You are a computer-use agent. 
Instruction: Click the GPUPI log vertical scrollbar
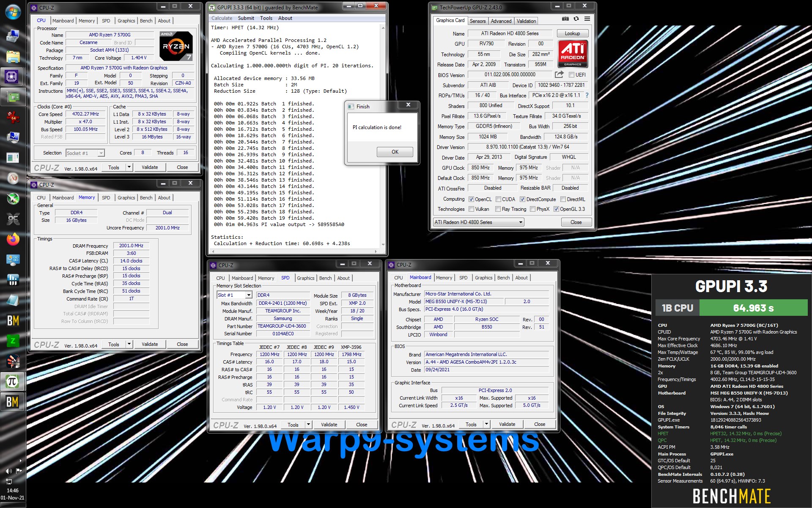[383, 136]
